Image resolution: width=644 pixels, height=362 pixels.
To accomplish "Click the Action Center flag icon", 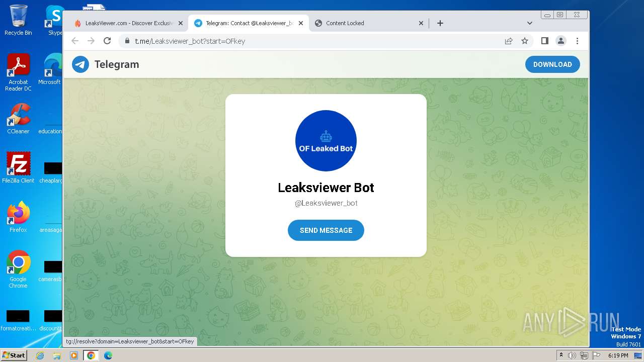I will pos(596,355).
